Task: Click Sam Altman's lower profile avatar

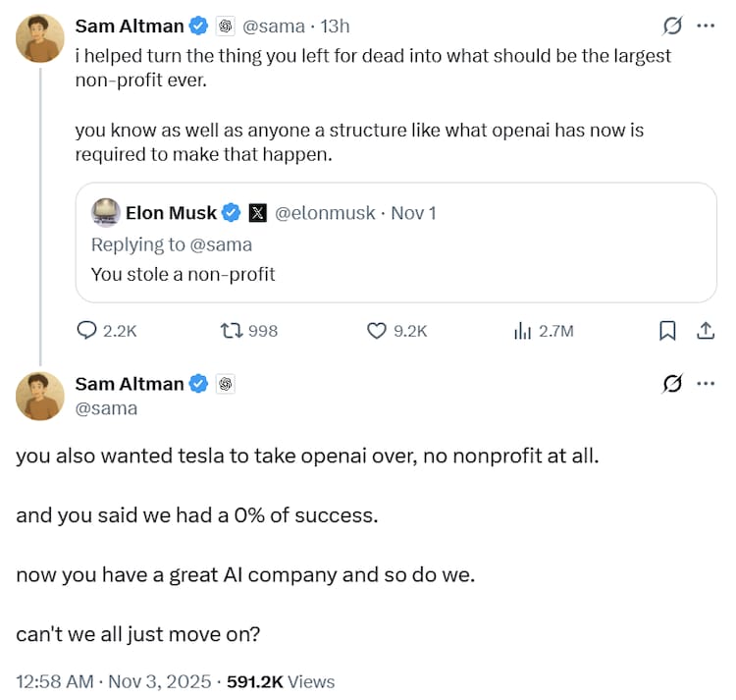Action: (x=40, y=397)
